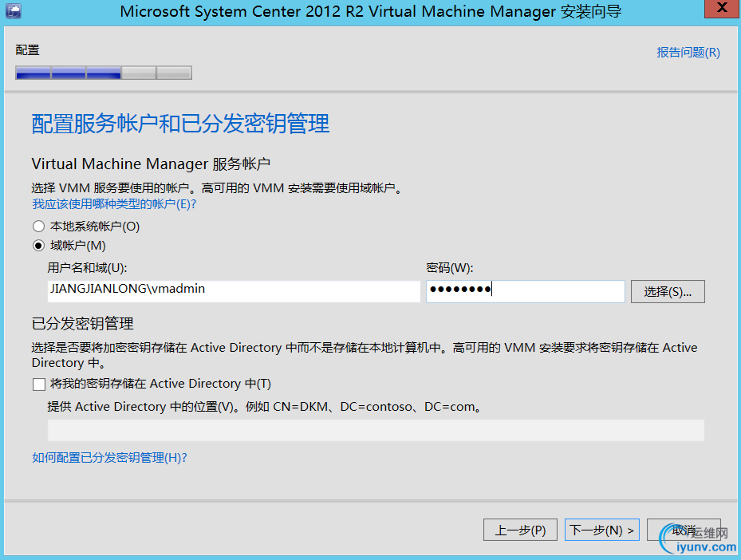This screenshot has height=560, width=741.
Task: Open the 如何配置已分发密钥管理(H)? link
Action: pos(109,458)
